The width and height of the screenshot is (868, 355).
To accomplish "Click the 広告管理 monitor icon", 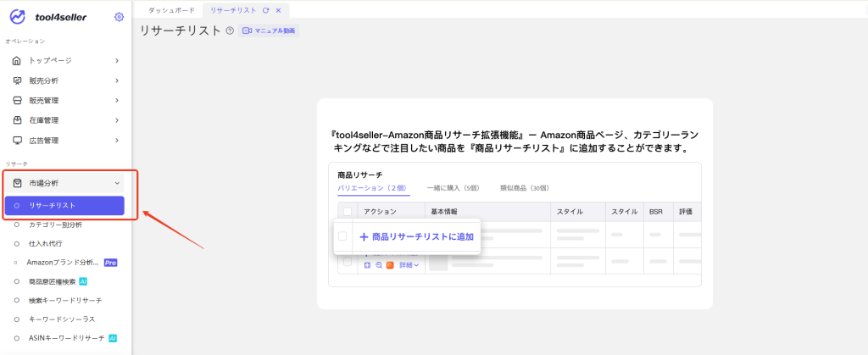I will click(x=17, y=140).
